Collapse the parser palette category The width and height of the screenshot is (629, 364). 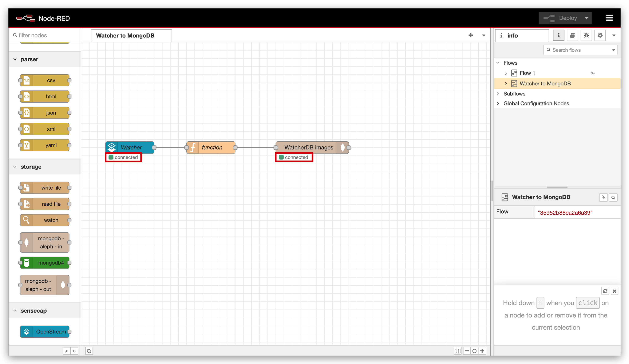[x=45, y=59]
